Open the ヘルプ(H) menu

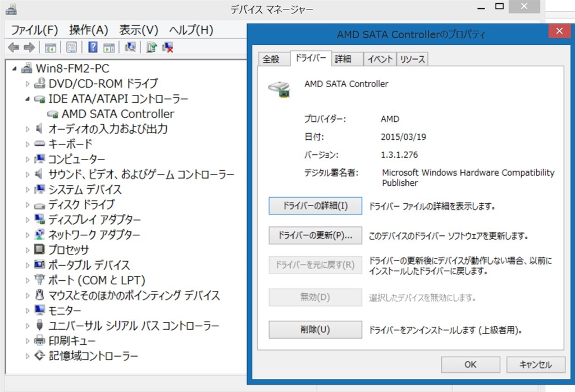191,30
